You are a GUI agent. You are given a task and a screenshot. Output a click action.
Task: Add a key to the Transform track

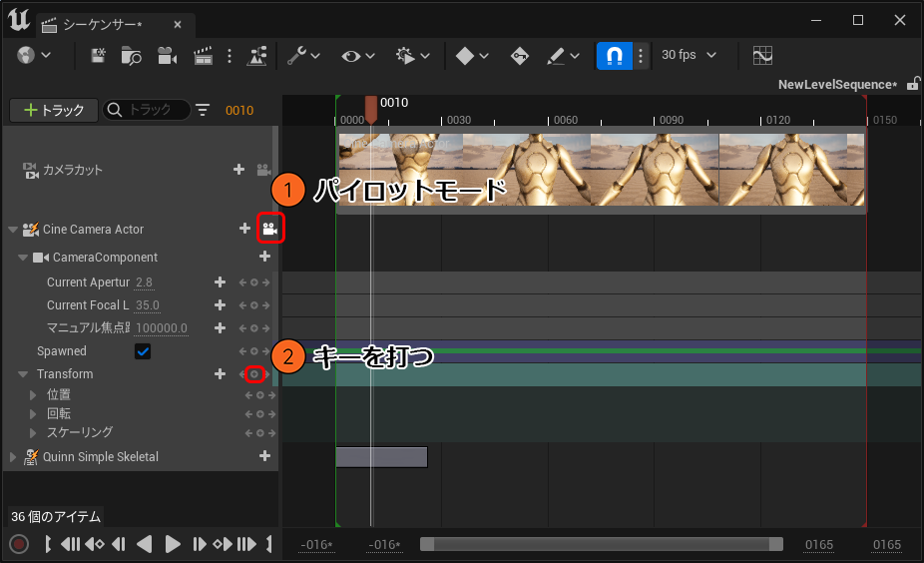coord(254,374)
